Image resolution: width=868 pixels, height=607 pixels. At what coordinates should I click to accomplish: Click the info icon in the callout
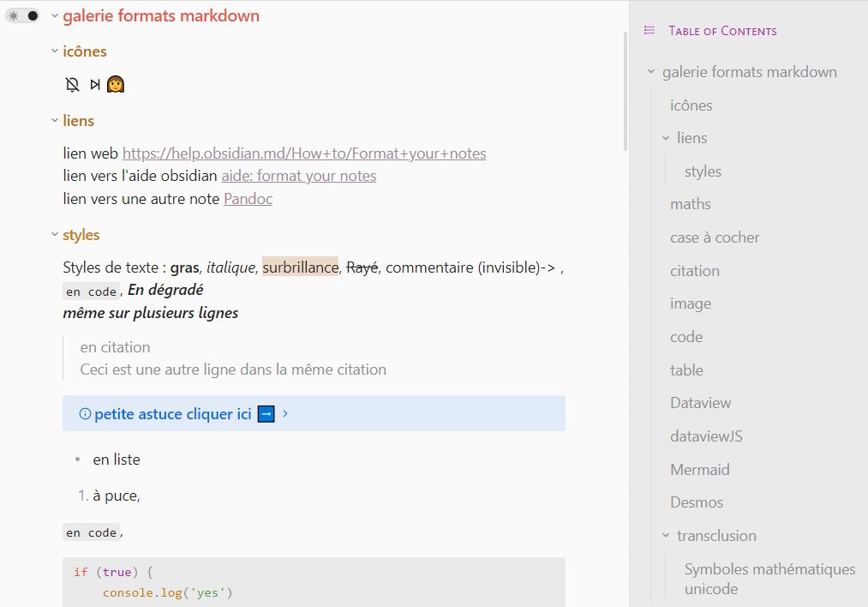[85, 414]
